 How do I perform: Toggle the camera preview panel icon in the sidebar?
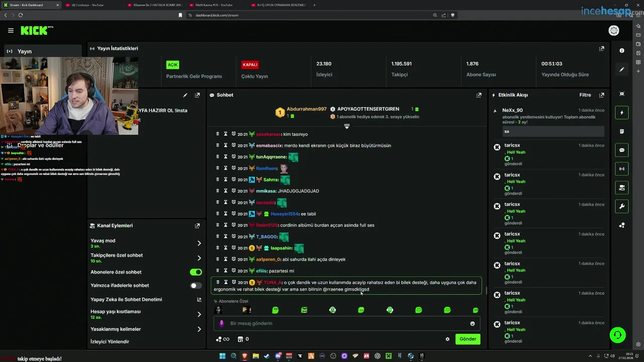tap(622, 188)
